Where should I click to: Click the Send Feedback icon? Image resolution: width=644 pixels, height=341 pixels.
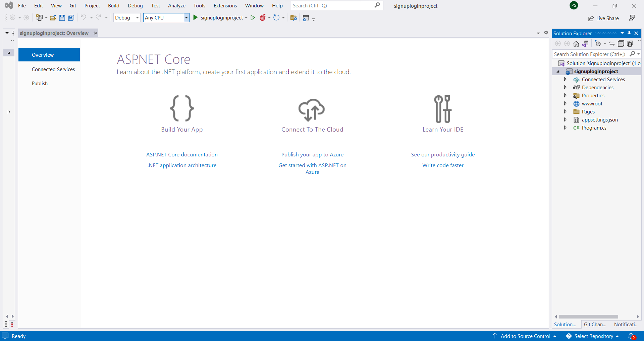point(632,18)
